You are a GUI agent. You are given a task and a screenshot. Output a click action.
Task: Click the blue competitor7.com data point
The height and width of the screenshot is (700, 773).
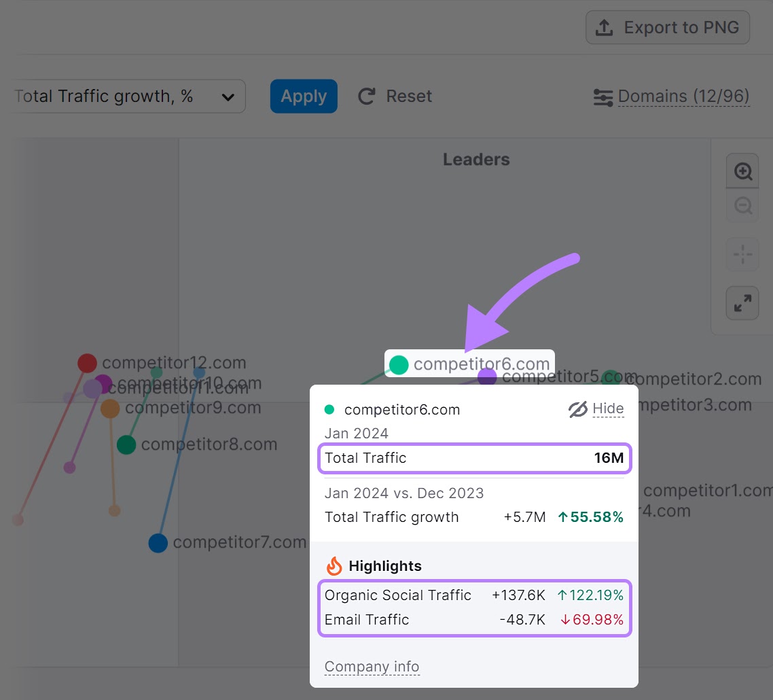point(158,542)
